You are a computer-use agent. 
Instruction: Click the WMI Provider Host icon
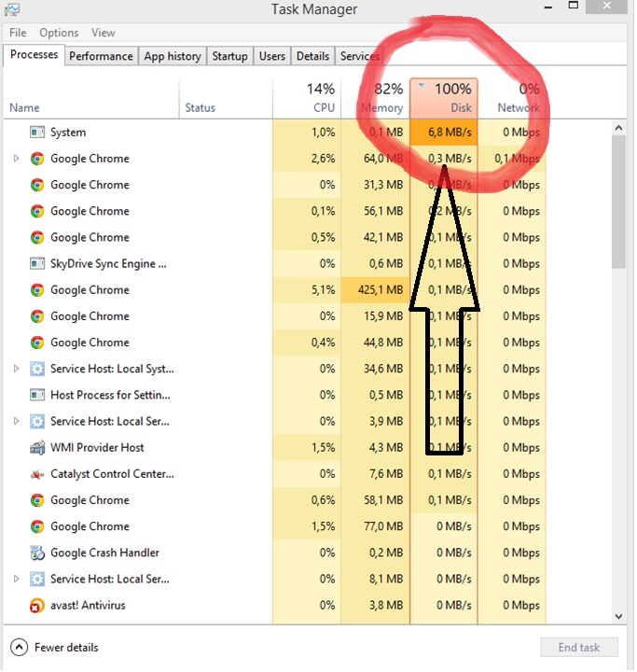coord(37,447)
